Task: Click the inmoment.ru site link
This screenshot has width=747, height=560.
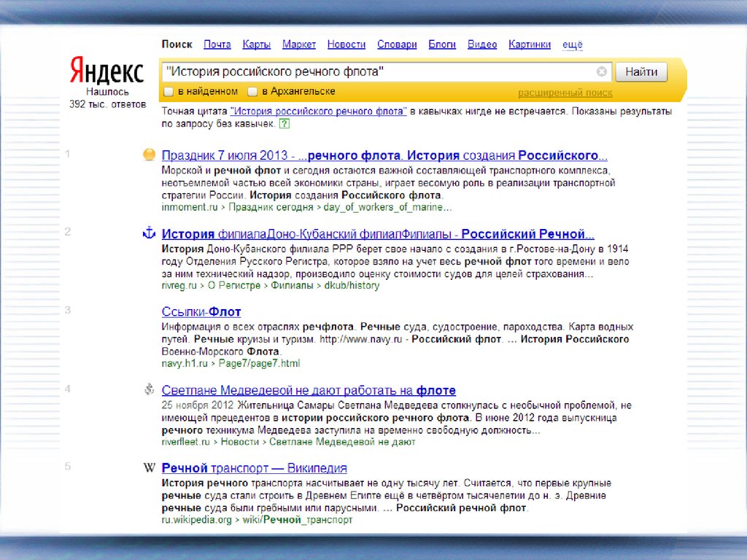Action: [x=190, y=207]
